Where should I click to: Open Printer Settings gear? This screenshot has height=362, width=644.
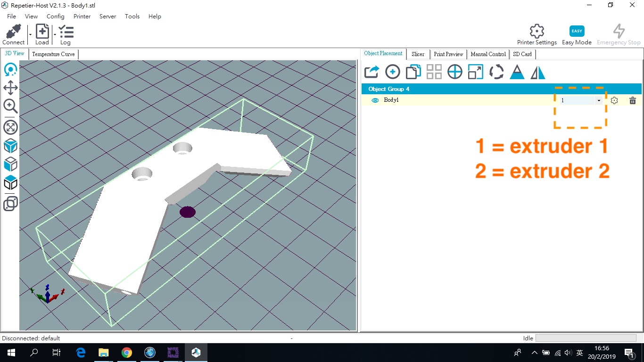pyautogui.click(x=537, y=32)
